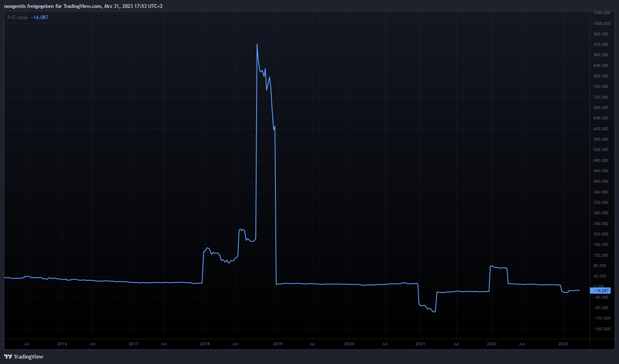This screenshot has height=364, width=619.
Task: Click the header caption mentioning TradingView.com
Action: click(83, 6)
